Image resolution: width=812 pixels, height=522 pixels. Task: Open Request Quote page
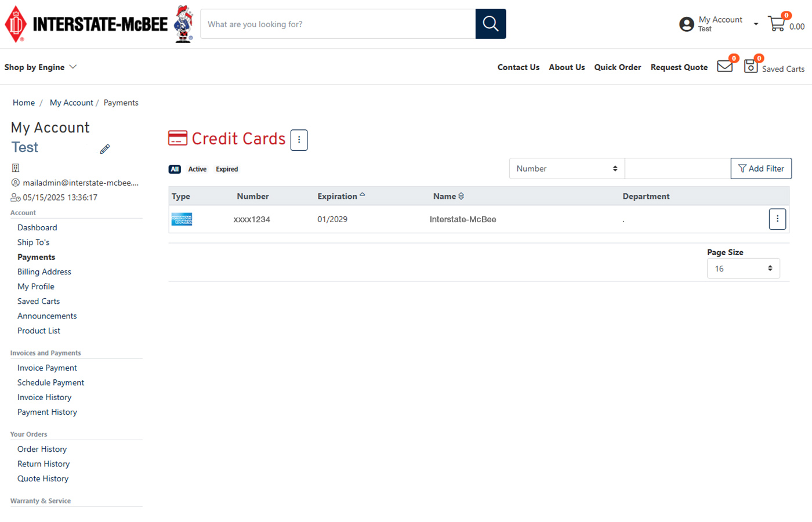pos(679,67)
